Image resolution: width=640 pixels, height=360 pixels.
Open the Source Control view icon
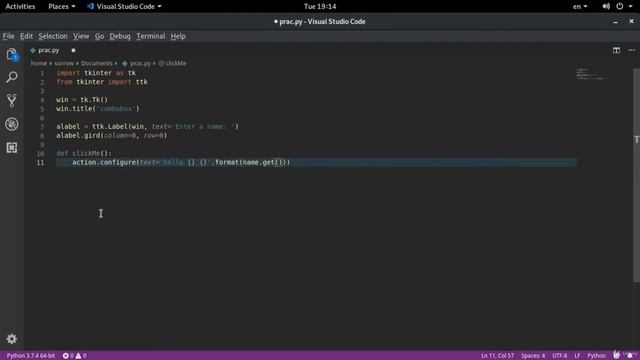[x=12, y=100]
